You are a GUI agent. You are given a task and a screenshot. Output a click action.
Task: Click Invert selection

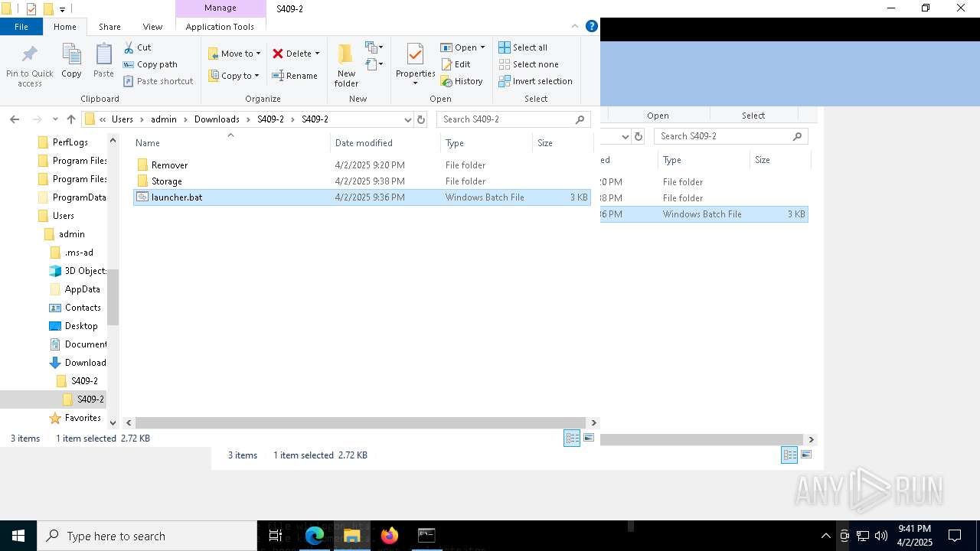pyautogui.click(x=535, y=81)
